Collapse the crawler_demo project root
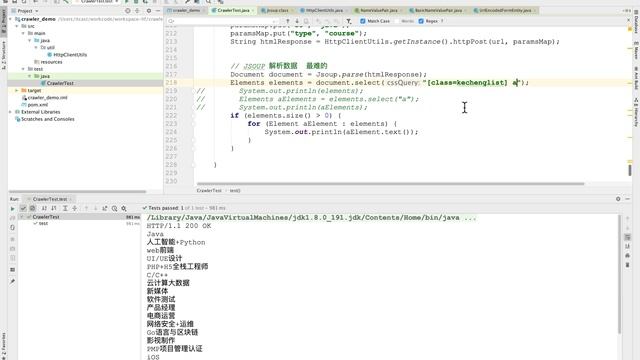Image resolution: width=640 pixels, height=360 pixels. 11,19
